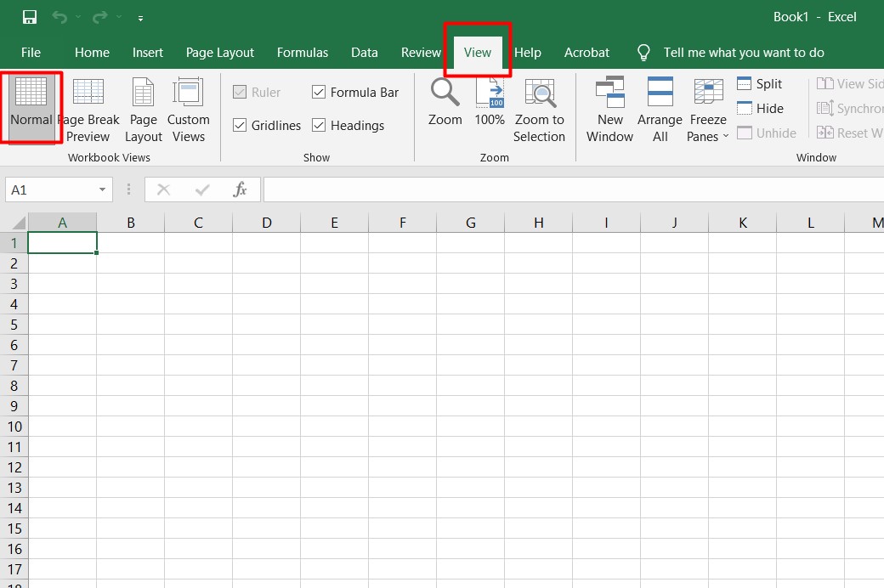Open Custom Views dialog
Image resolution: width=884 pixels, height=588 pixels.
coord(188,110)
